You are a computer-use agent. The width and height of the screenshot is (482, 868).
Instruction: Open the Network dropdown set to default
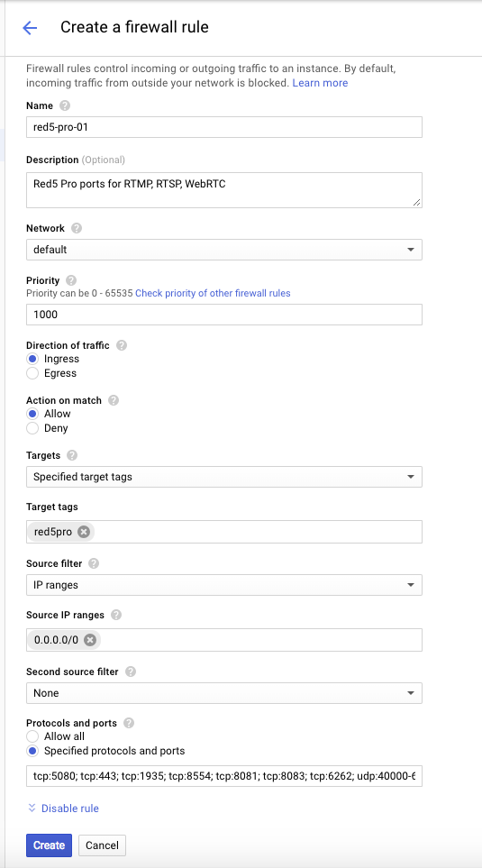coord(224,250)
